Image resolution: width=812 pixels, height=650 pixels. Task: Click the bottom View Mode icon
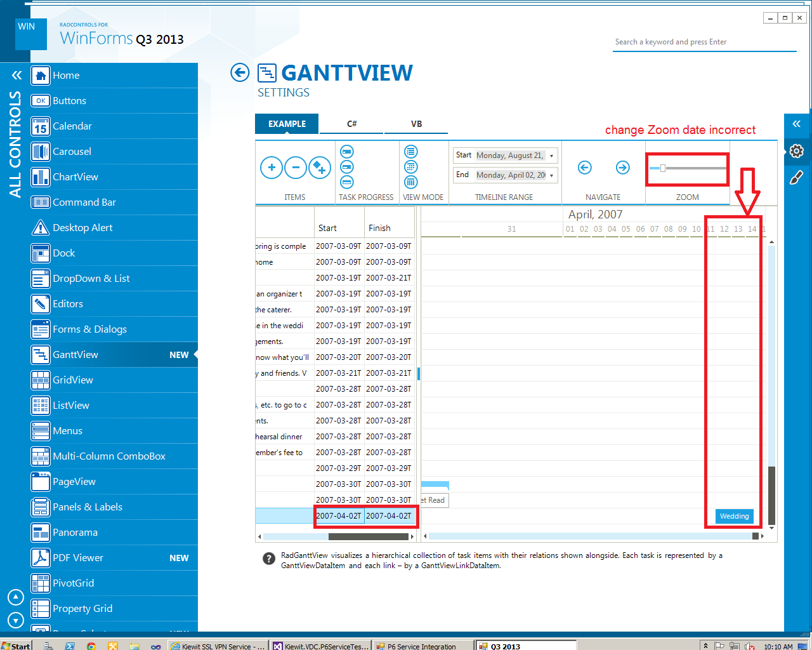[x=411, y=182]
